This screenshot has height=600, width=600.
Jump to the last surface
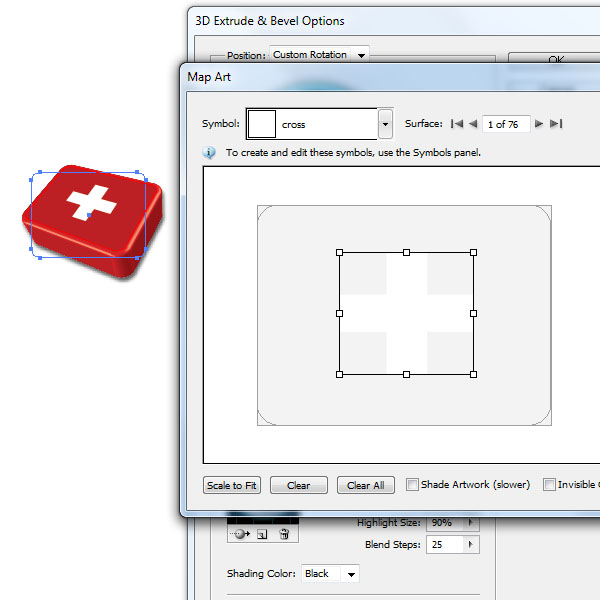point(556,124)
